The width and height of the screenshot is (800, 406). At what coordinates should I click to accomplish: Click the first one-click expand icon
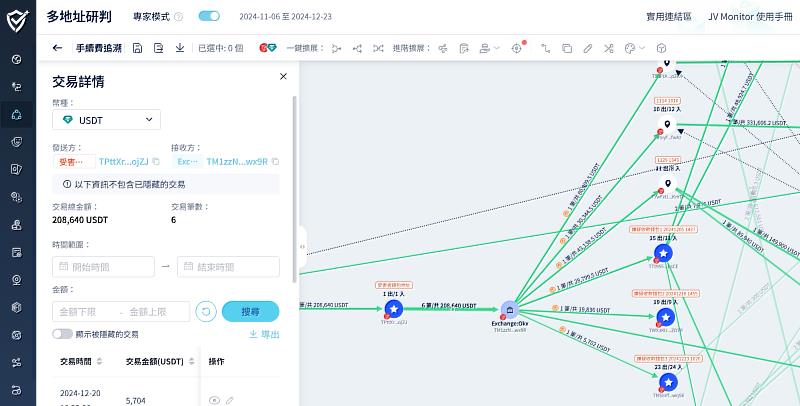(336, 48)
